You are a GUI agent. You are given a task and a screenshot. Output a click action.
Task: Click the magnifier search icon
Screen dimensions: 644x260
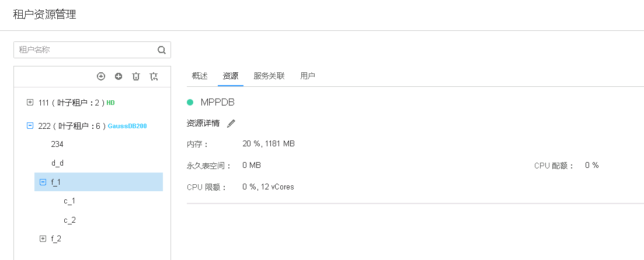(x=162, y=50)
